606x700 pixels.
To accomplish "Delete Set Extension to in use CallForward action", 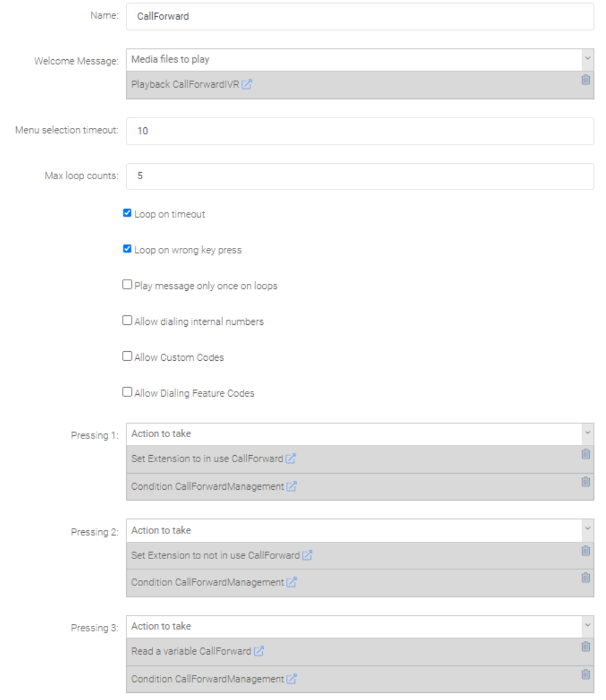I will tap(586, 454).
